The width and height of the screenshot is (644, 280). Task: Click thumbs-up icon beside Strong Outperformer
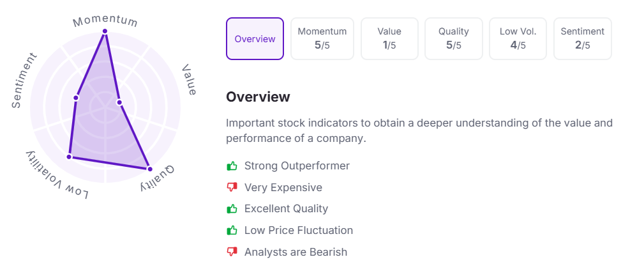[232, 166]
